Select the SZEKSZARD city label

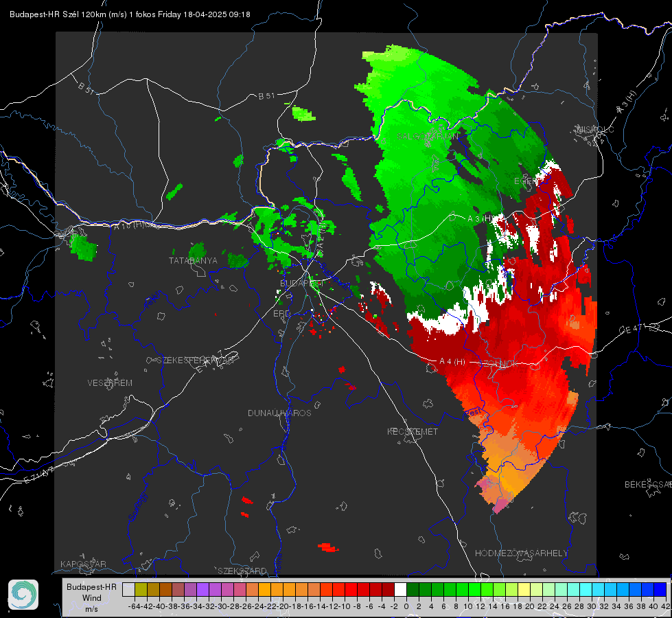pyautogui.click(x=242, y=571)
